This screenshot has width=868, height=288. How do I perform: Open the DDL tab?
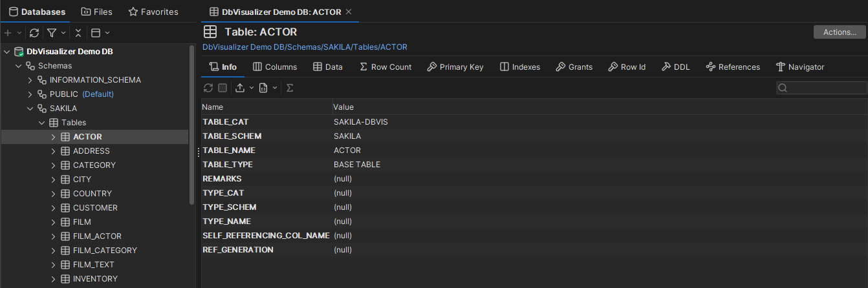pos(676,67)
